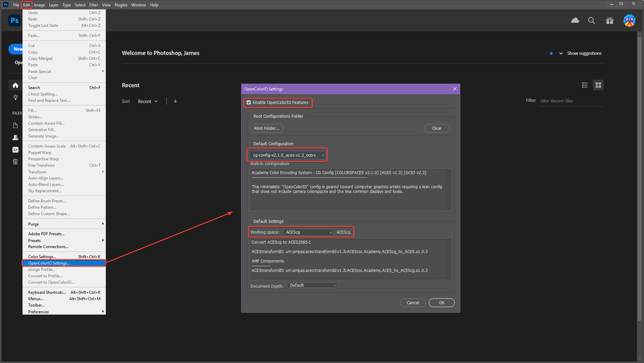This screenshot has height=363, width=644.
Task: Open the File menu
Action: (16, 5)
